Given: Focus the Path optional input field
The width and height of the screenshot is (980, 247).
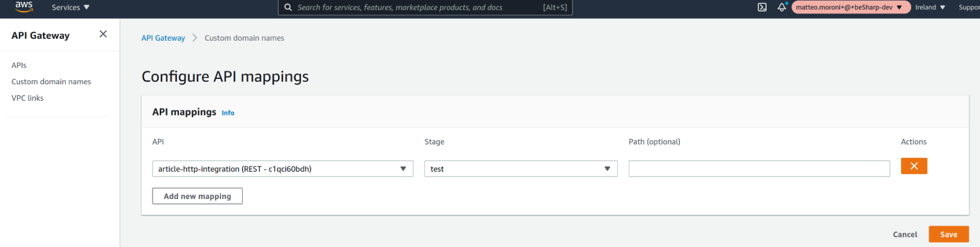Looking at the screenshot, I should coord(758,169).
